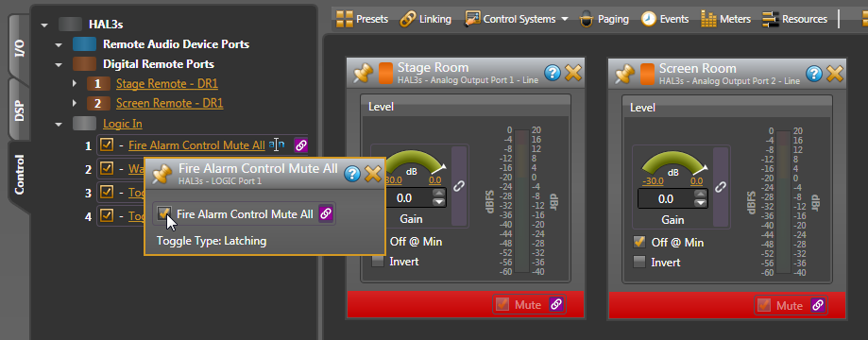Click Stage Room gain value field
This screenshot has height=340, width=868.
pos(404,198)
